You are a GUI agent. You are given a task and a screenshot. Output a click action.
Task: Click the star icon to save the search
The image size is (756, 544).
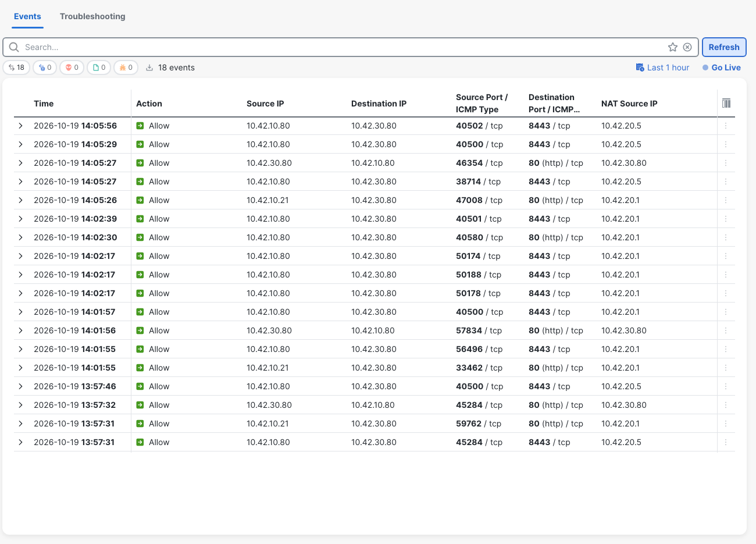pos(673,47)
